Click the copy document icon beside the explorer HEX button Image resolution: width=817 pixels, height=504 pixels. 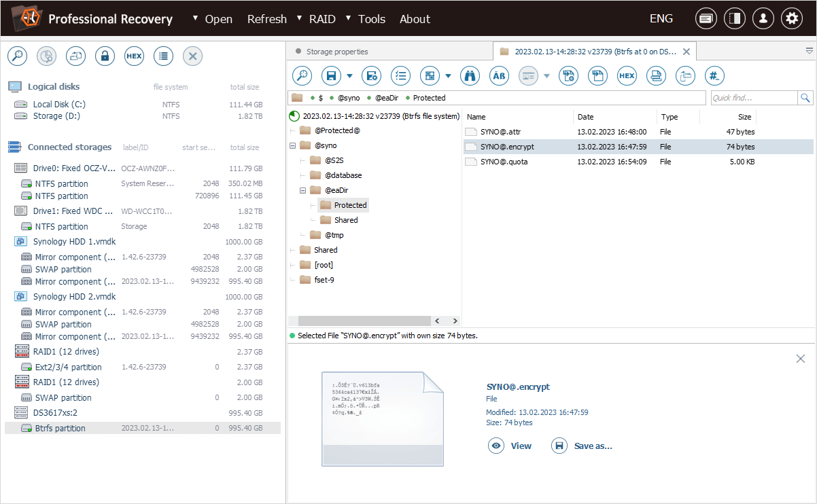[x=597, y=76]
